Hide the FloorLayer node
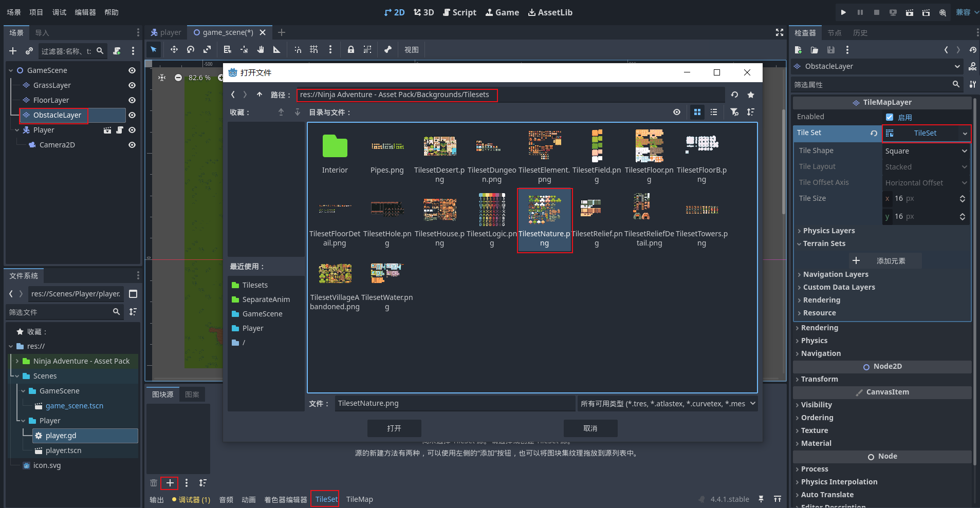This screenshot has height=508, width=980. [132, 100]
